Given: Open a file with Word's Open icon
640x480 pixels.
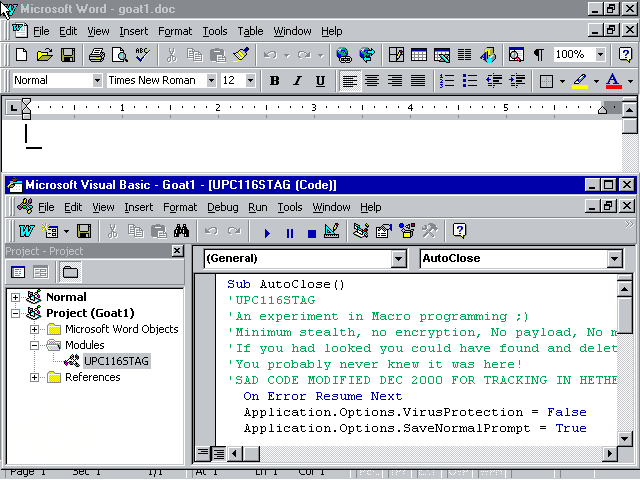Looking at the screenshot, I should coord(45,55).
